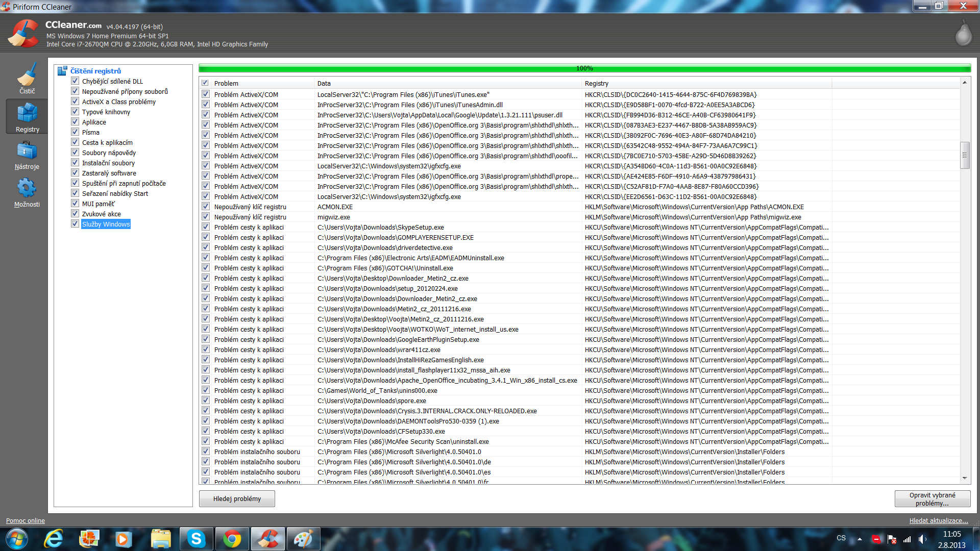Select the wrar411cz.exe path entry

pos(379,349)
